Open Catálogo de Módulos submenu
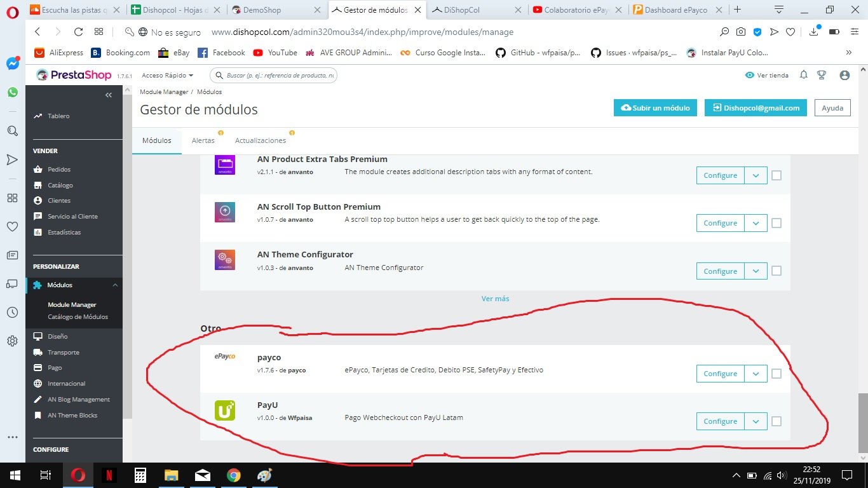Screen dimensions: 868x488 (78, 317)
